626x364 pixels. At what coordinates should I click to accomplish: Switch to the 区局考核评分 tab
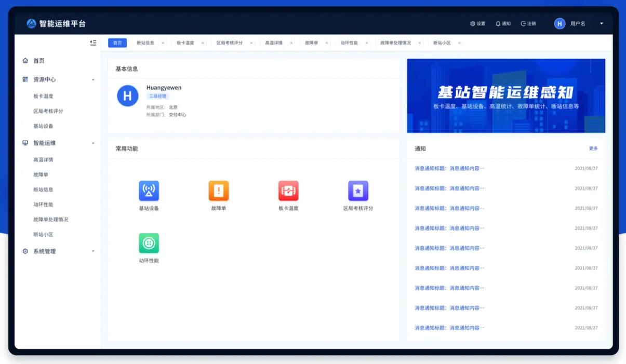230,43
